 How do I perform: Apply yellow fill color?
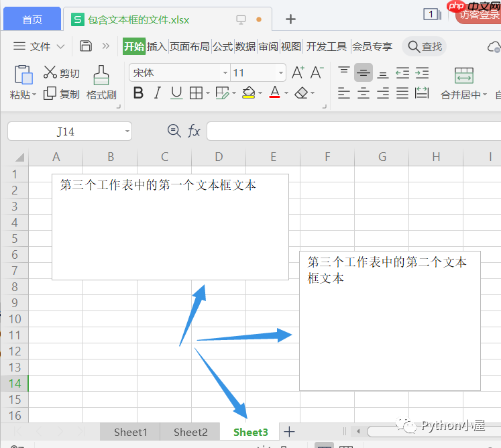(249, 93)
